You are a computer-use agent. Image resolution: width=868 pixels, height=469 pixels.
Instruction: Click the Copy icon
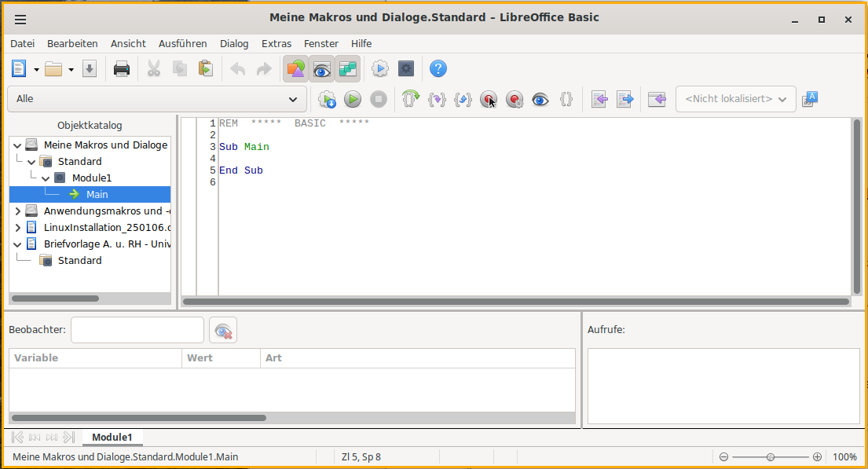coord(180,68)
